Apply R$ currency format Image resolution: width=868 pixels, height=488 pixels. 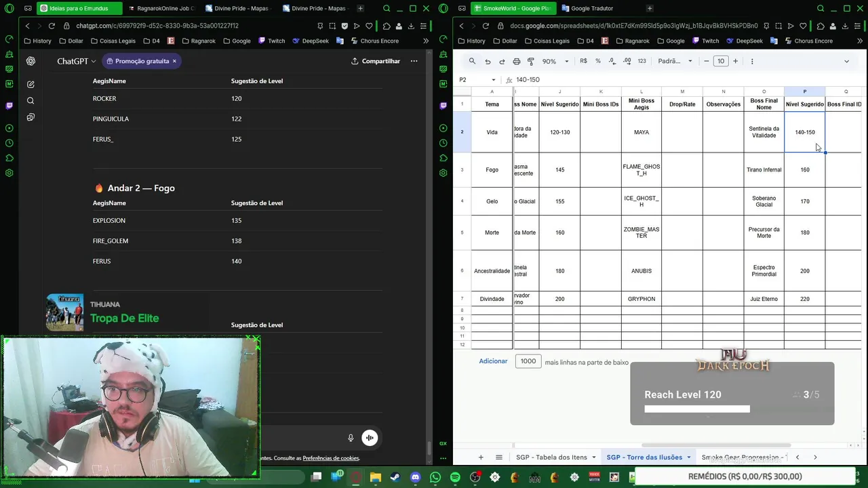(583, 61)
